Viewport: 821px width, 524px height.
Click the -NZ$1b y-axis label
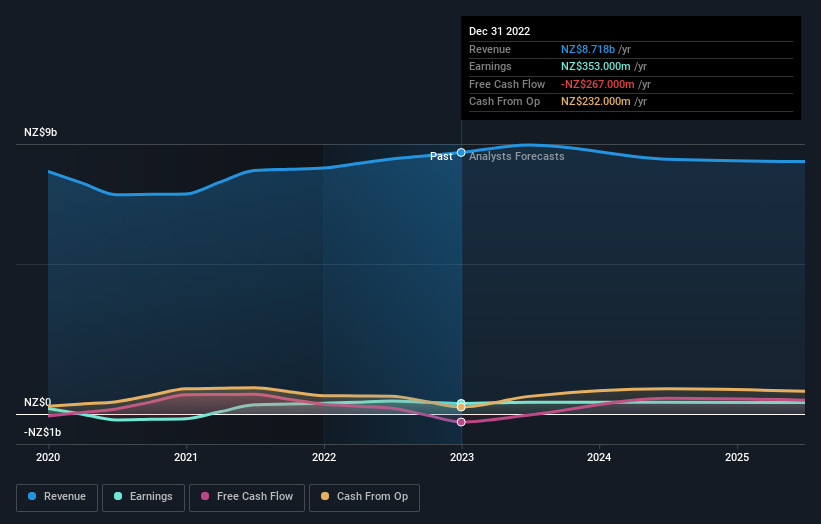(42, 432)
